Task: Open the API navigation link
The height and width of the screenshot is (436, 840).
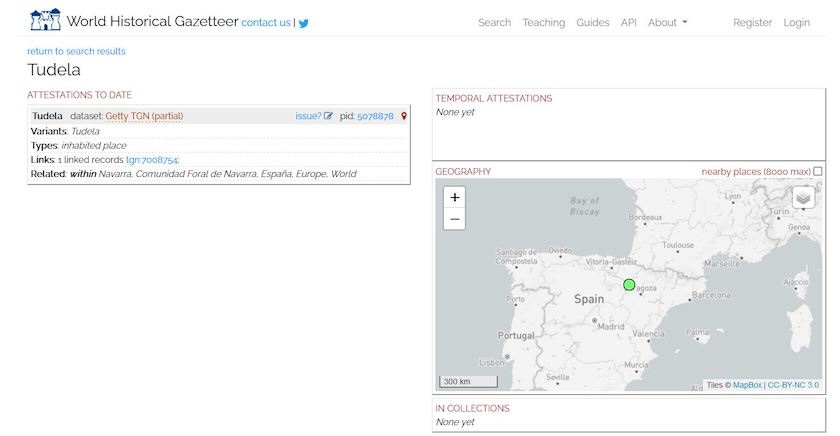Action: pos(628,22)
